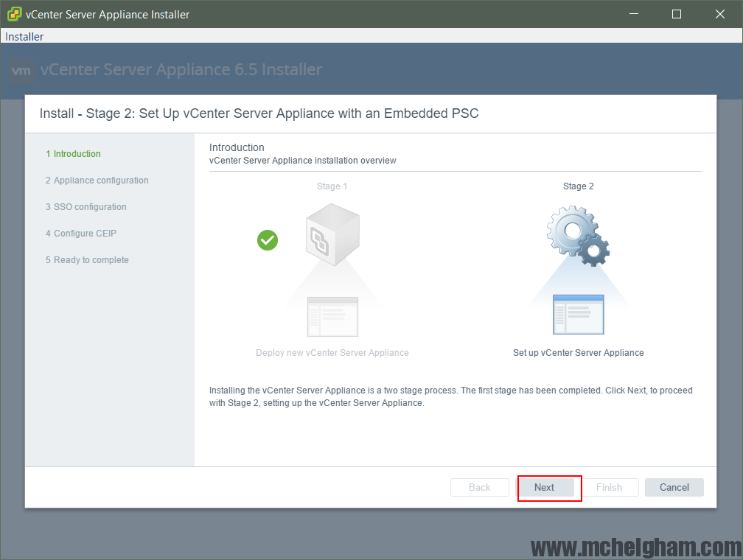Screen dimensions: 743x560
Task: Click the dialog title 'Install - Stage 2'
Action: click(x=259, y=113)
